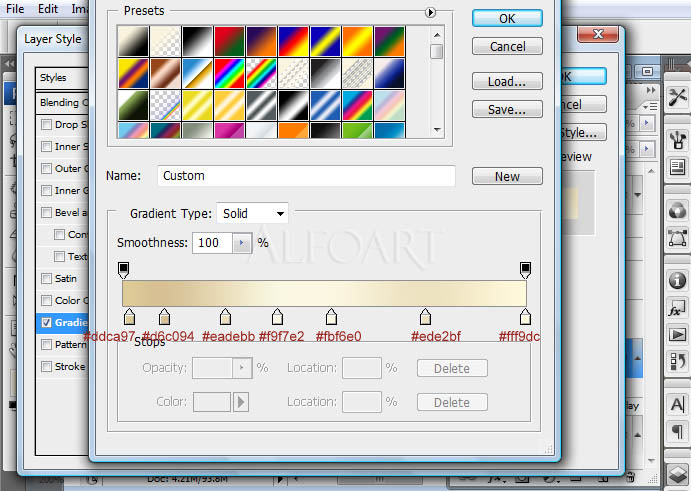Select the #fbf6e0 color stop
Image resolution: width=691 pixels, height=491 pixels.
[x=331, y=317]
